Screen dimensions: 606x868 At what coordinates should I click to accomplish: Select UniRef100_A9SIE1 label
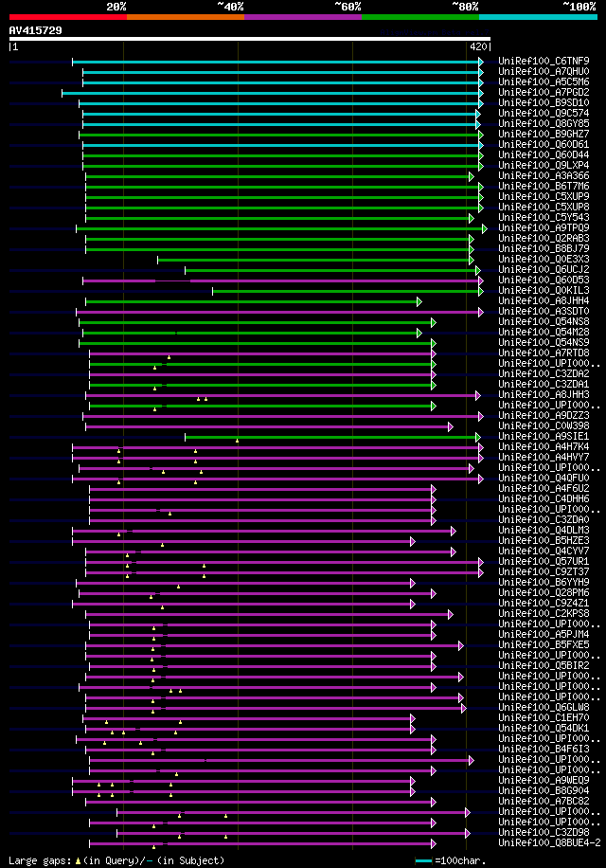[x=544, y=436]
